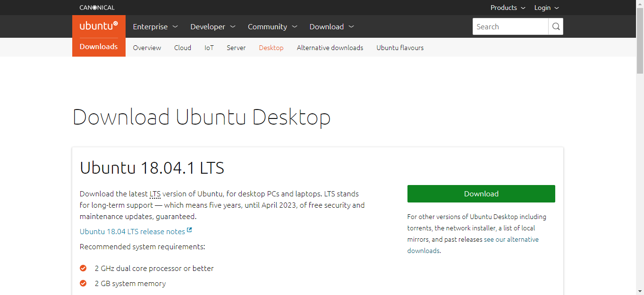This screenshot has height=295, width=644.
Task: Open the Developer menu
Action: (213, 26)
